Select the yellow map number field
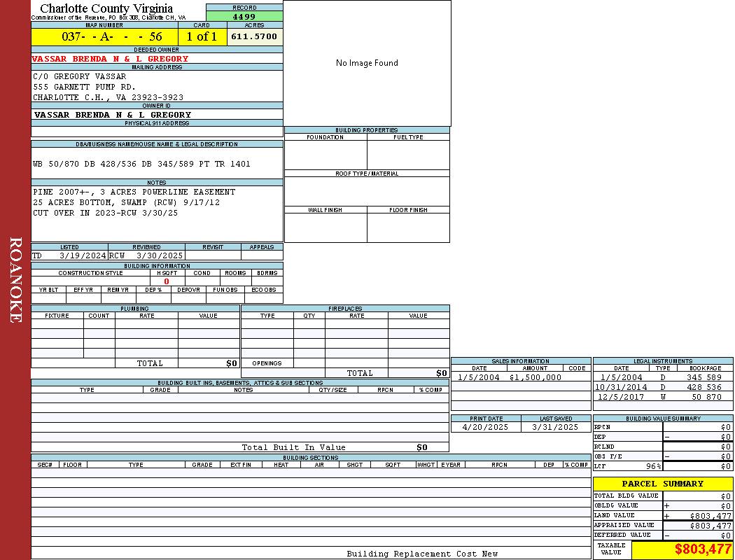This screenshot has width=735, height=560. 104,37
